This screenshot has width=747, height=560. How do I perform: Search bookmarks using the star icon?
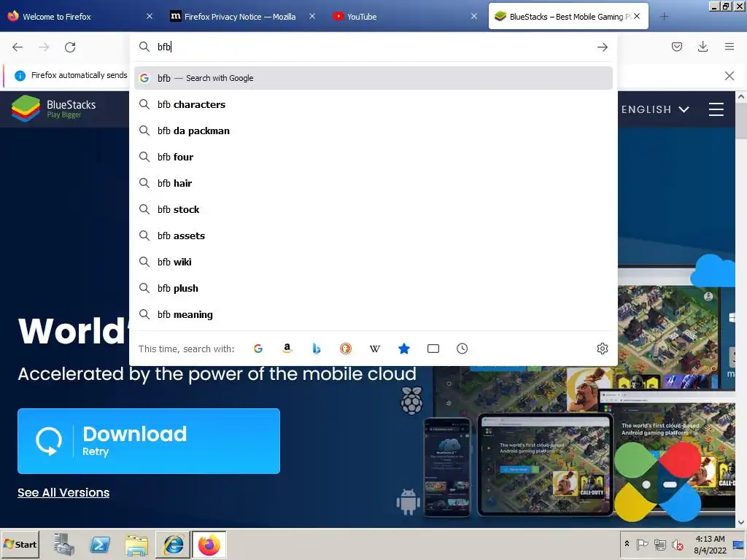404,349
